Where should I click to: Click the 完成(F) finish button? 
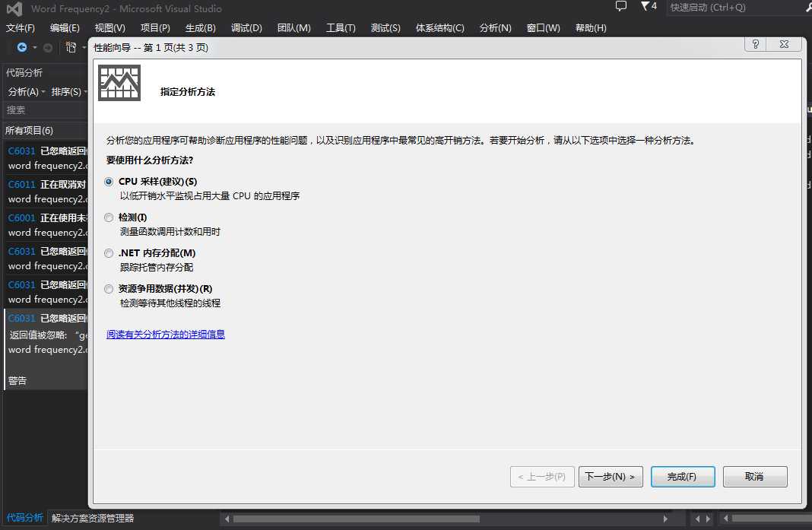[683, 477]
